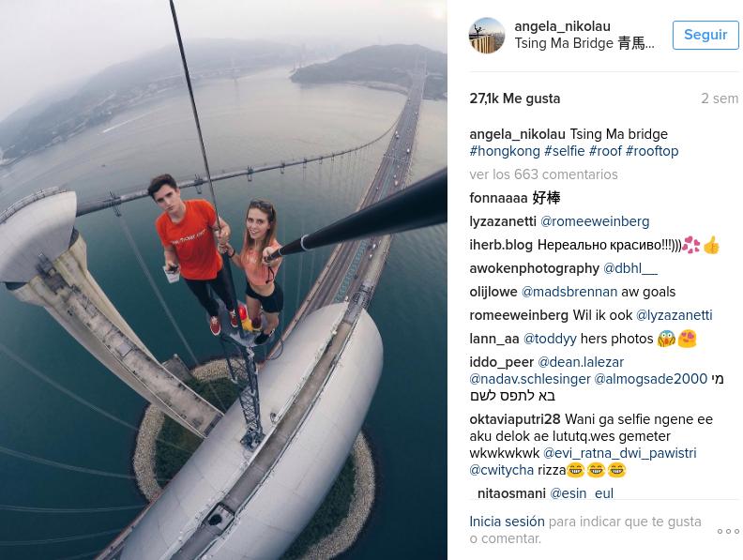Open the 2 sem timestamp link

pyautogui.click(x=720, y=98)
